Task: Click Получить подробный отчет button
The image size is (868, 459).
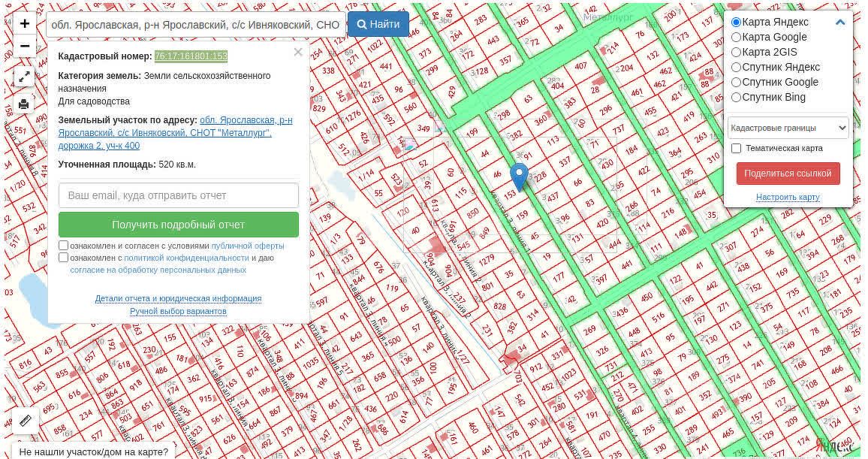Action: point(178,225)
